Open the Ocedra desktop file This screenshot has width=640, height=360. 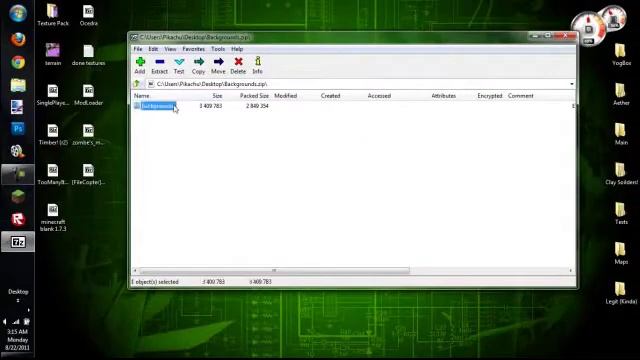point(89,16)
